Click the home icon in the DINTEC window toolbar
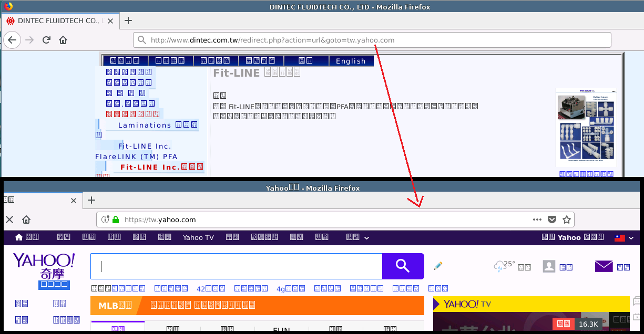 tap(63, 40)
